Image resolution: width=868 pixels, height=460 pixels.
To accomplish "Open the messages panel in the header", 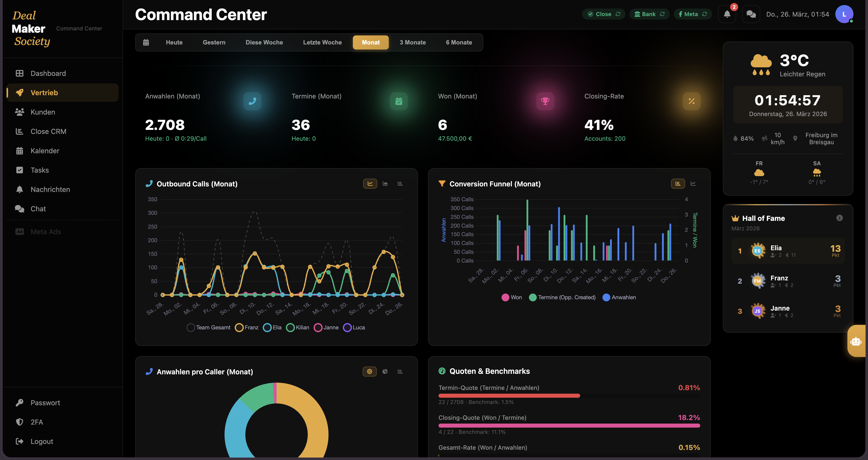I will [x=751, y=14].
